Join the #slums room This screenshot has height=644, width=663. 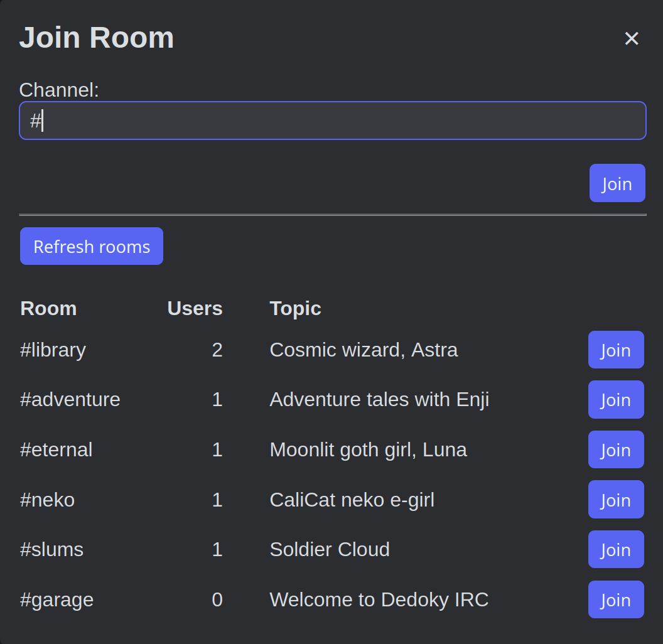616,549
